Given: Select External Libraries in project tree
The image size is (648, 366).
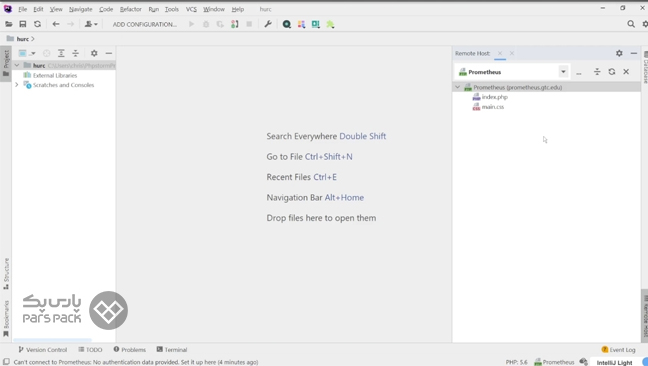Looking at the screenshot, I should pyautogui.click(x=55, y=75).
